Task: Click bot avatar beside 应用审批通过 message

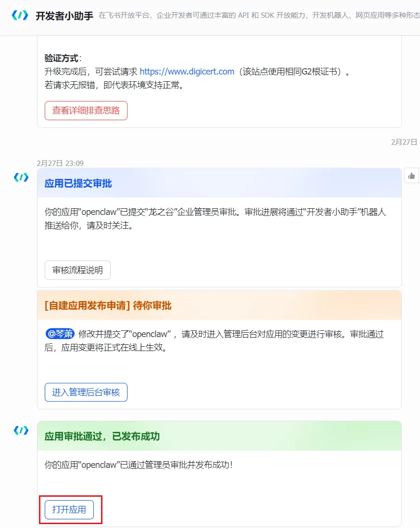Action: (21, 430)
